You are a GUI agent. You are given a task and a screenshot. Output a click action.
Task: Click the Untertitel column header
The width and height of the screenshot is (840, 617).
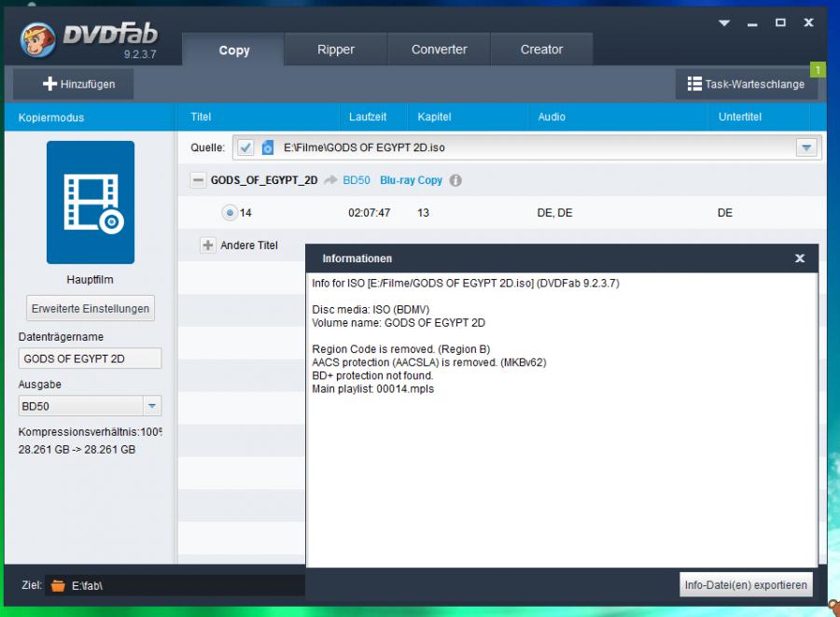pyautogui.click(x=740, y=117)
